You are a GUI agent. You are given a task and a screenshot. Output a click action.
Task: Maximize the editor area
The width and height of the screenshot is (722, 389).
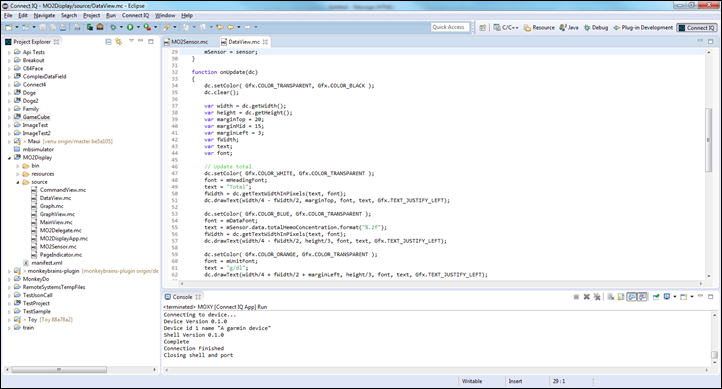click(710, 41)
